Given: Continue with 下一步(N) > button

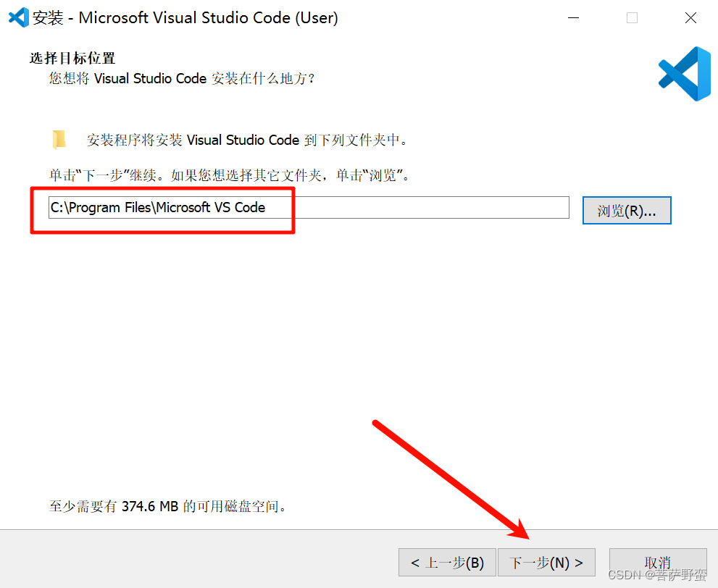Looking at the screenshot, I should pos(546,562).
